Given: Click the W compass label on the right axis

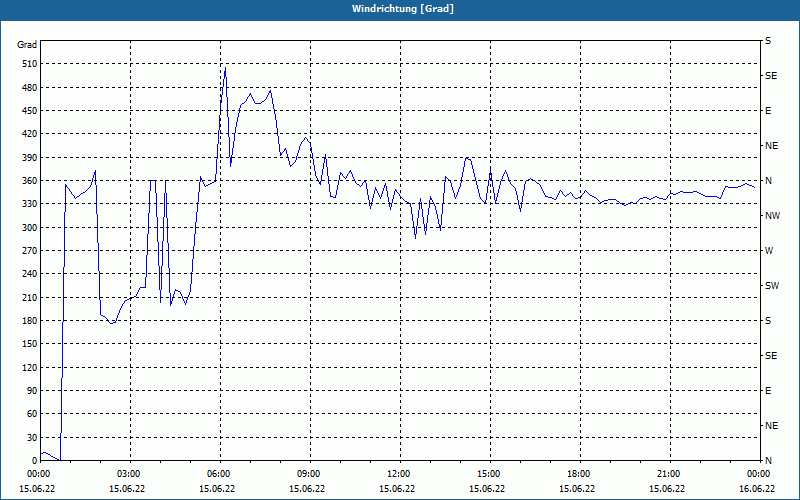Looking at the screenshot, I should click(x=769, y=251).
